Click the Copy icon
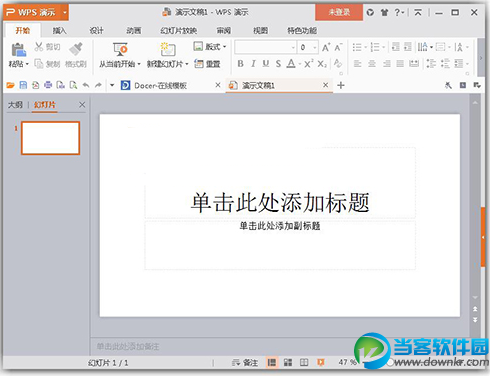This screenshot has width=490, height=376. coord(39,63)
